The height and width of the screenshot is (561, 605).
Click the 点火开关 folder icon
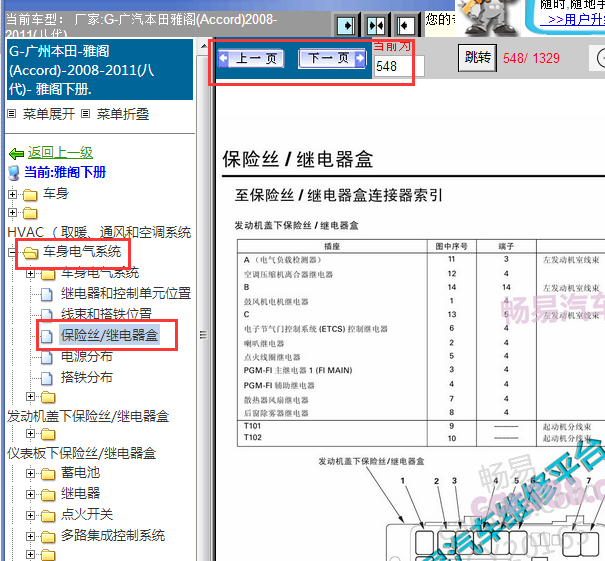[48, 516]
